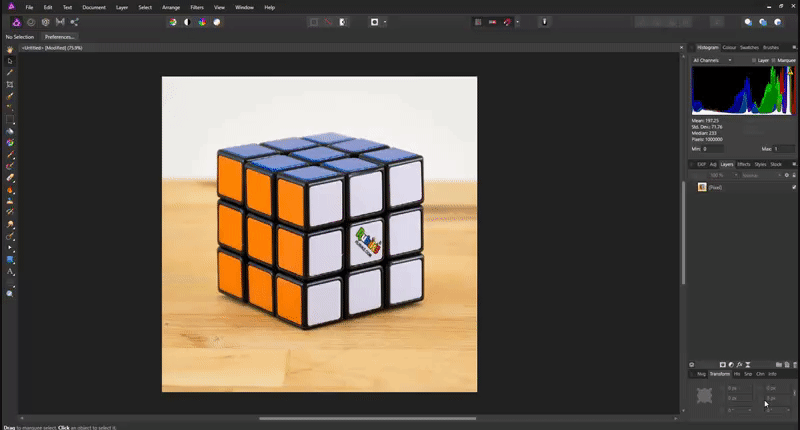Close the Untitled document tab
This screenshot has height=430, width=800.
681,47
